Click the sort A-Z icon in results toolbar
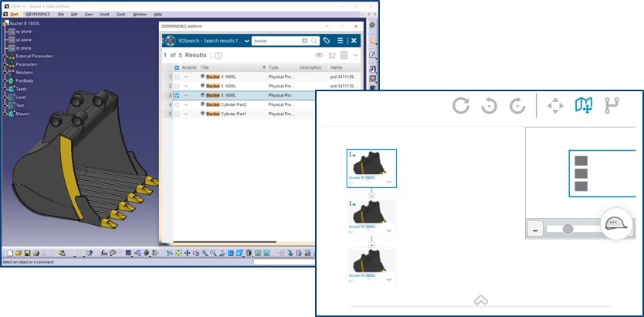This screenshot has height=317, width=644. (332, 56)
